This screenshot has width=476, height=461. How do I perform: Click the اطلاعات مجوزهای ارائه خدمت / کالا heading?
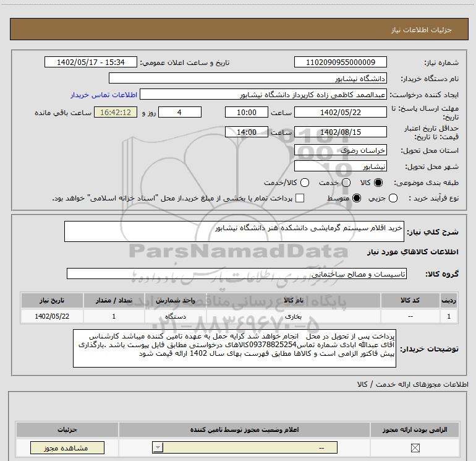coord(412,384)
